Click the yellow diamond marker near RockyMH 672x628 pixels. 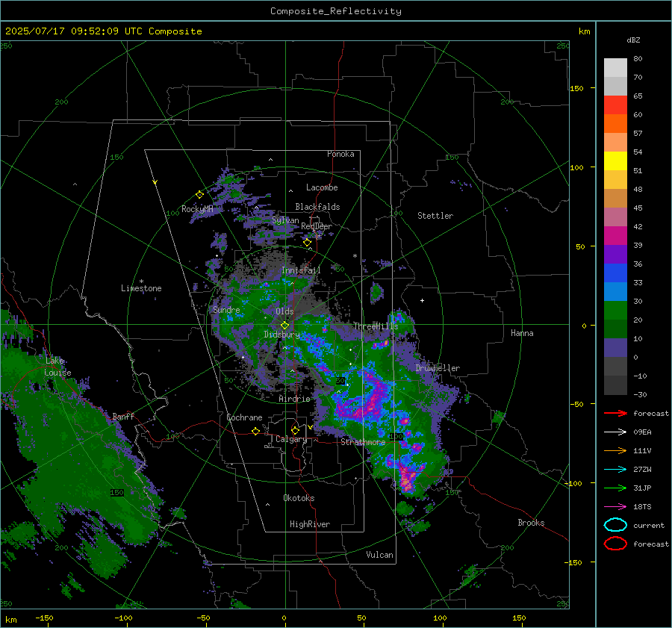pyautogui.click(x=199, y=195)
